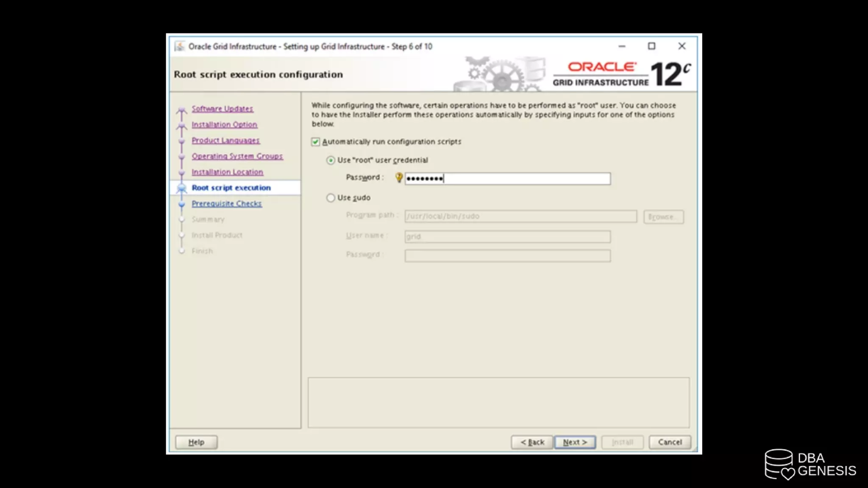Screen dimensions: 868x488
Task: Maximize the installer window
Action: coord(651,46)
